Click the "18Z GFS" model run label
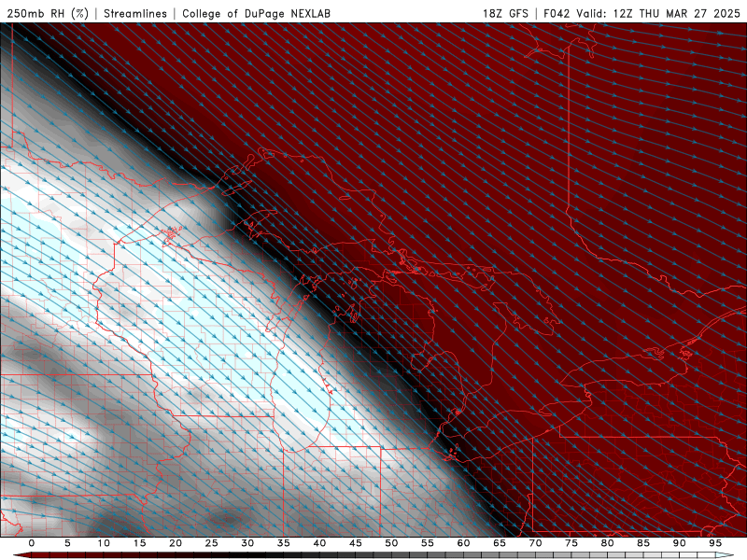 tap(505, 13)
